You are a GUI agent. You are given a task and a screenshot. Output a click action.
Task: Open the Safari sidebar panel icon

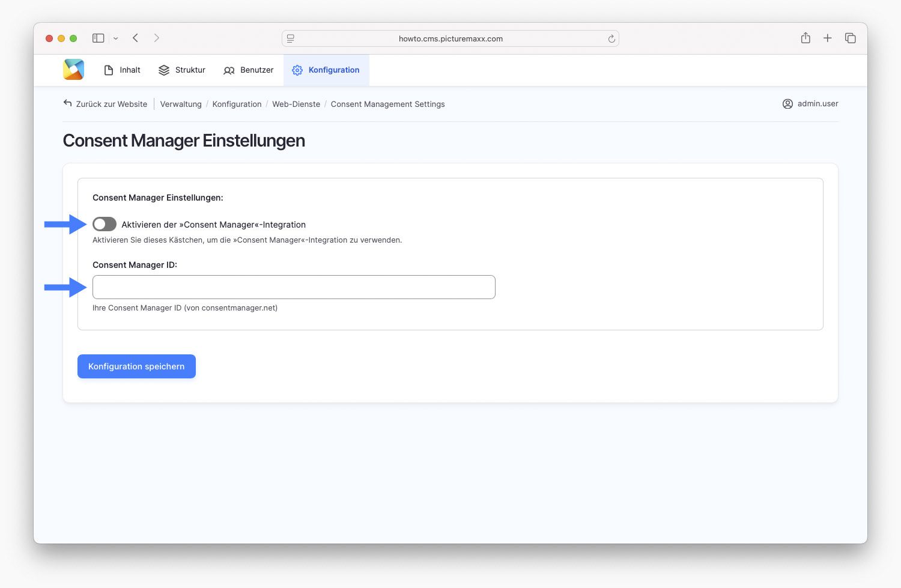(98, 38)
